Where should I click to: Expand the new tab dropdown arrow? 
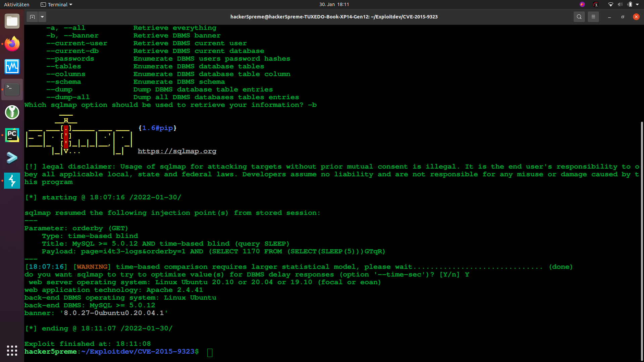[42, 17]
